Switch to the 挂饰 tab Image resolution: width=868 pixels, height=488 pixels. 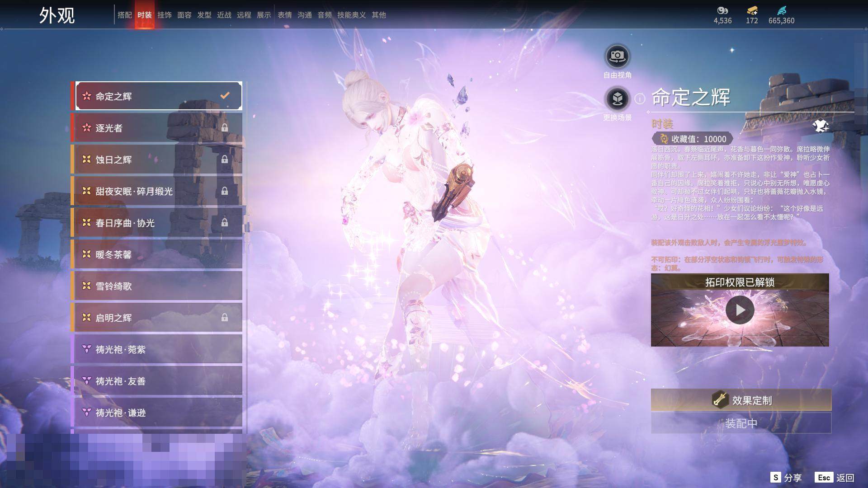pyautogui.click(x=165, y=15)
